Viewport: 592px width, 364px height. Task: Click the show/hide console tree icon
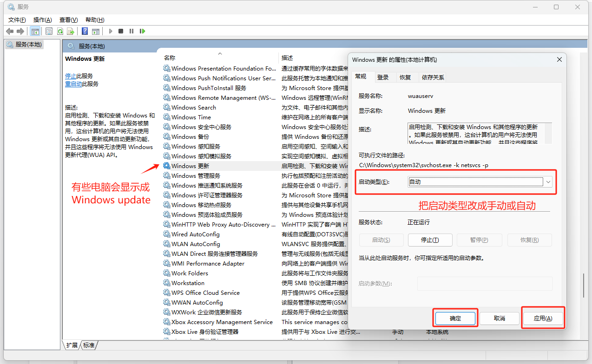coord(35,31)
